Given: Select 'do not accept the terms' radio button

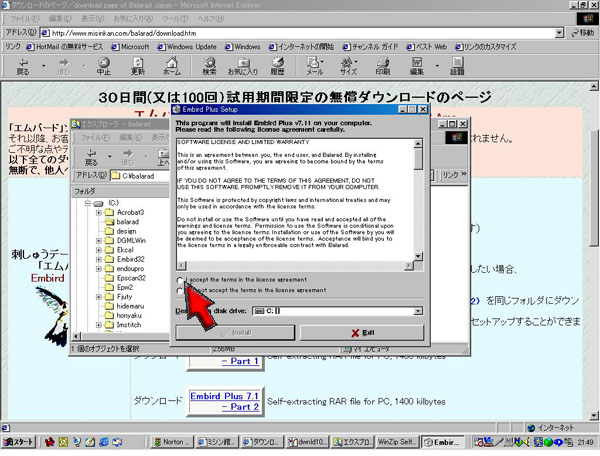Looking at the screenshot, I should (x=179, y=291).
